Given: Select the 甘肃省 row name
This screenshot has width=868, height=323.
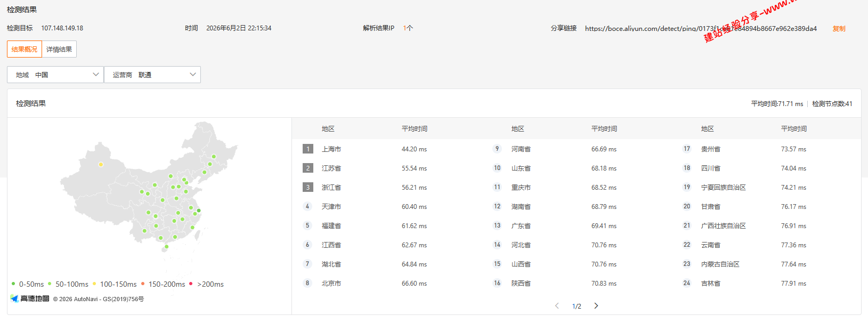Looking at the screenshot, I should click(711, 207).
